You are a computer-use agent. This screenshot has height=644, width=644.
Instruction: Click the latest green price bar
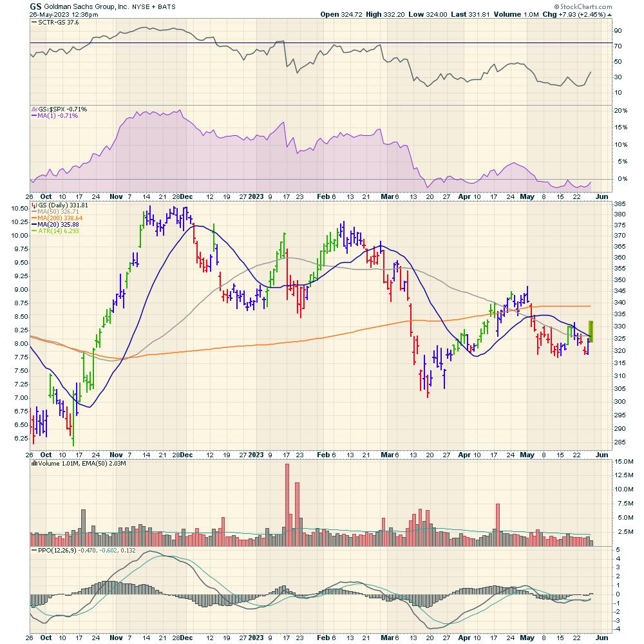click(x=591, y=331)
